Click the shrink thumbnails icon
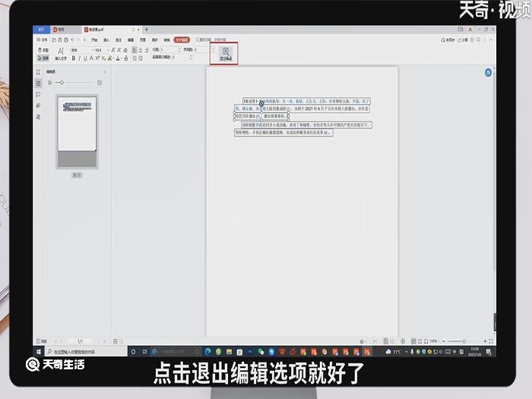Screen dimensions: 532x399 (50, 82)
